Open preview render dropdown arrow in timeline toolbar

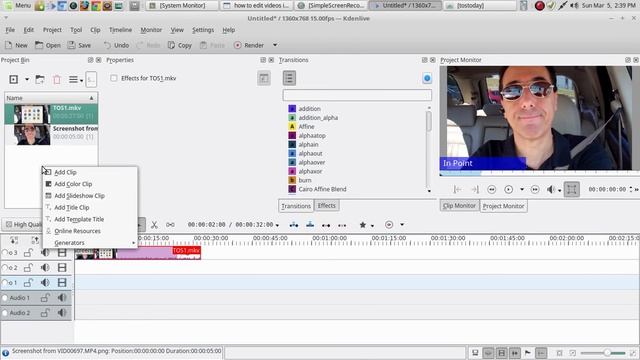click(x=402, y=225)
